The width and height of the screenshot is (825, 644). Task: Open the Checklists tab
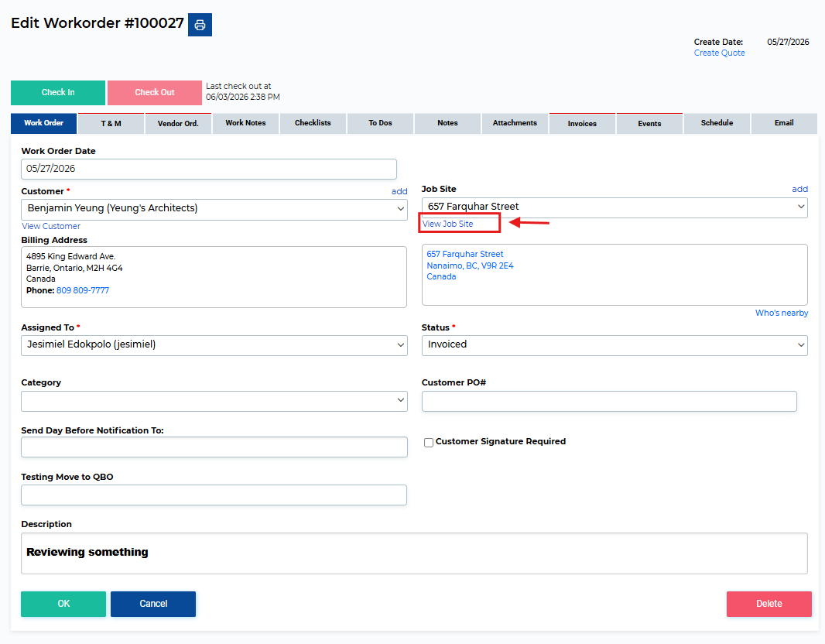(313, 123)
